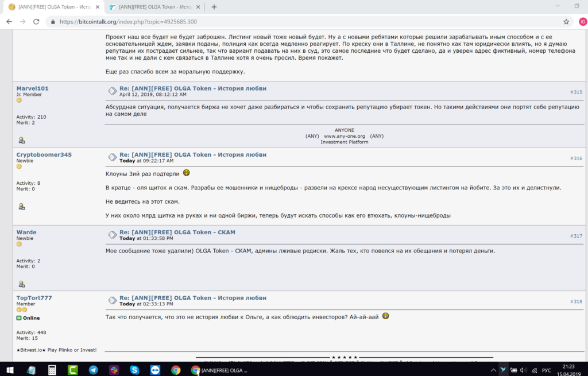
Task: Click TopTort777's 'Activity: 448' stat
Action: [x=31, y=332]
